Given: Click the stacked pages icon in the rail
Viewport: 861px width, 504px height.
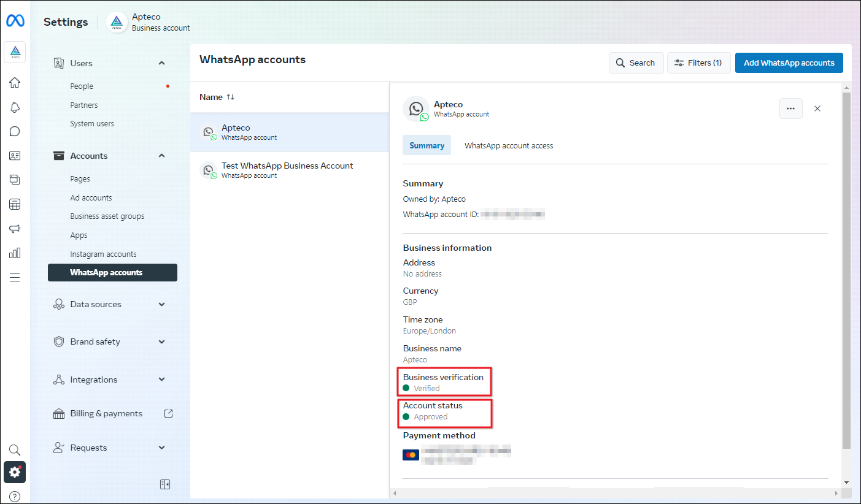Looking at the screenshot, I should (x=15, y=180).
